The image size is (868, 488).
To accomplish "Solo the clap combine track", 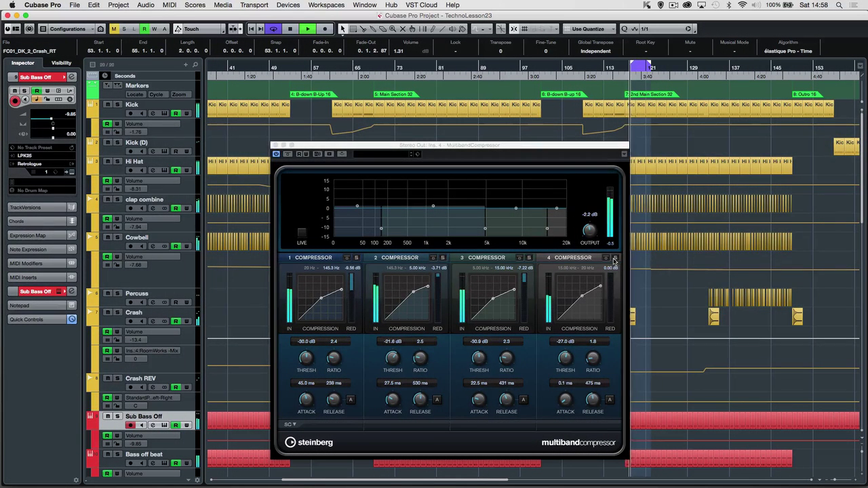I will (x=117, y=199).
